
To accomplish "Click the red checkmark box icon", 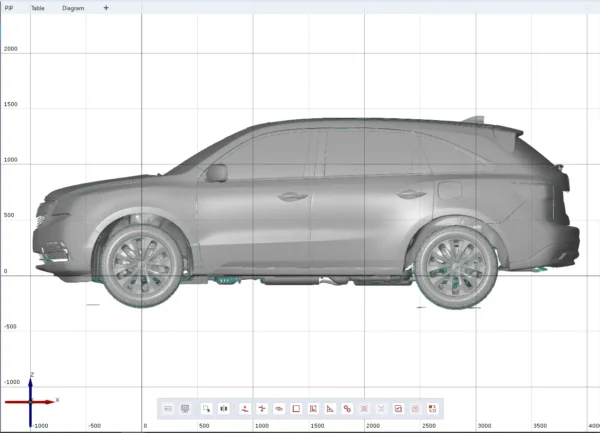I will tap(398, 409).
